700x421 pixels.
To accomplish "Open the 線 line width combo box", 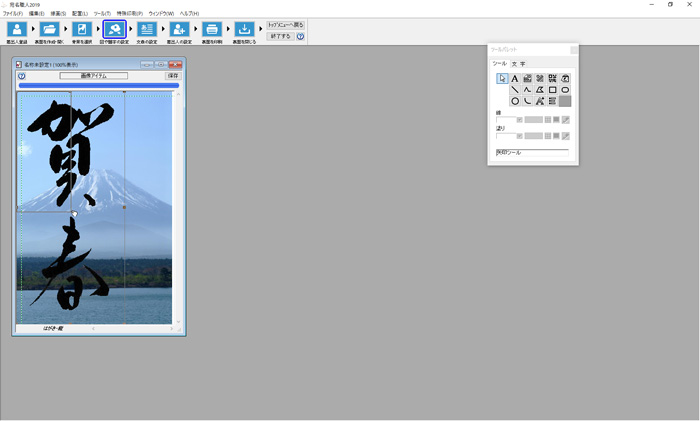I will [x=506, y=120].
